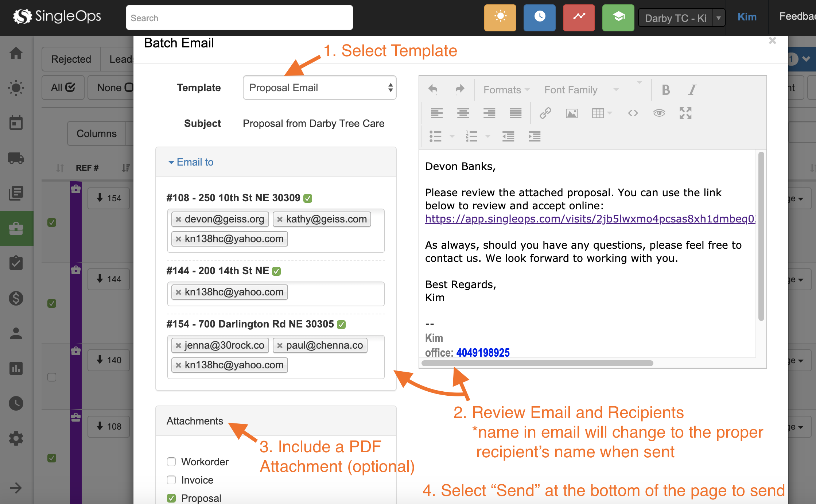Uncheck job #154 recipient checkbox
Viewport: 816px width, 504px height.
(x=341, y=324)
